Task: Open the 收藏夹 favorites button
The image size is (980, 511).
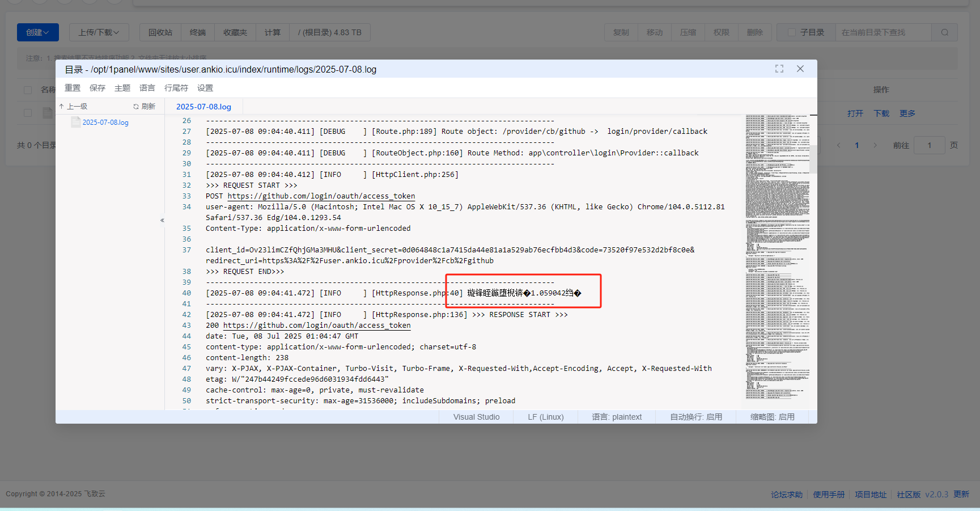Action: click(235, 32)
